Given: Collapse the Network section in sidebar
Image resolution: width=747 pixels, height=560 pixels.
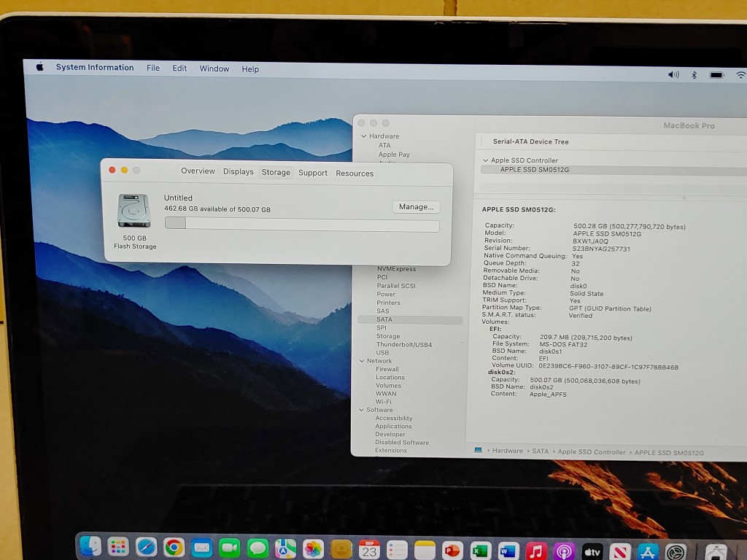Looking at the screenshot, I should (362, 361).
